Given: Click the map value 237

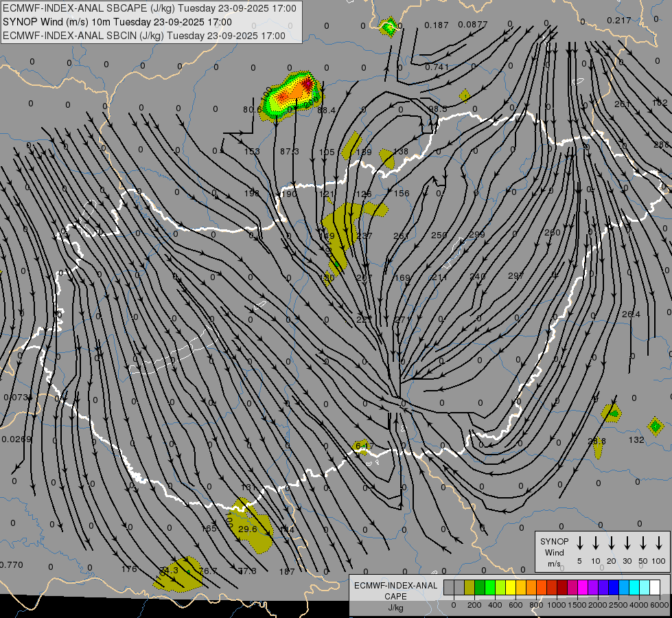Looking at the screenshot, I should click(364, 236).
